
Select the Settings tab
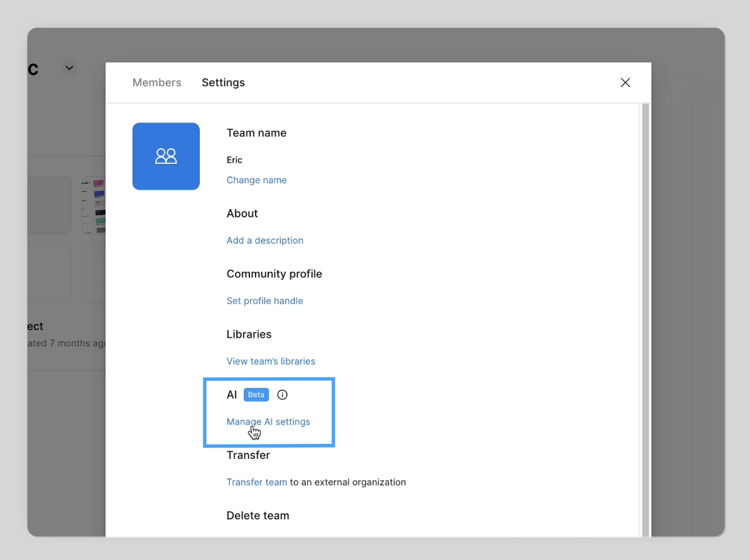(x=223, y=82)
